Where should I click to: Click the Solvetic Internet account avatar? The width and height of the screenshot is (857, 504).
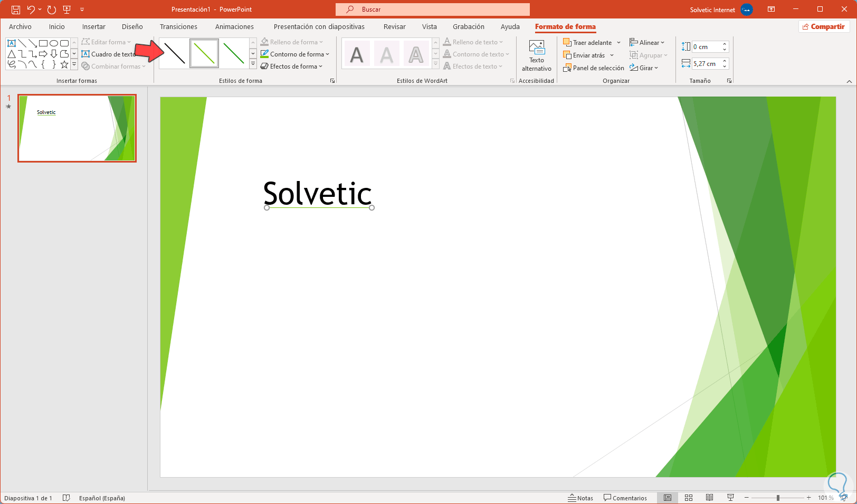pyautogui.click(x=747, y=9)
